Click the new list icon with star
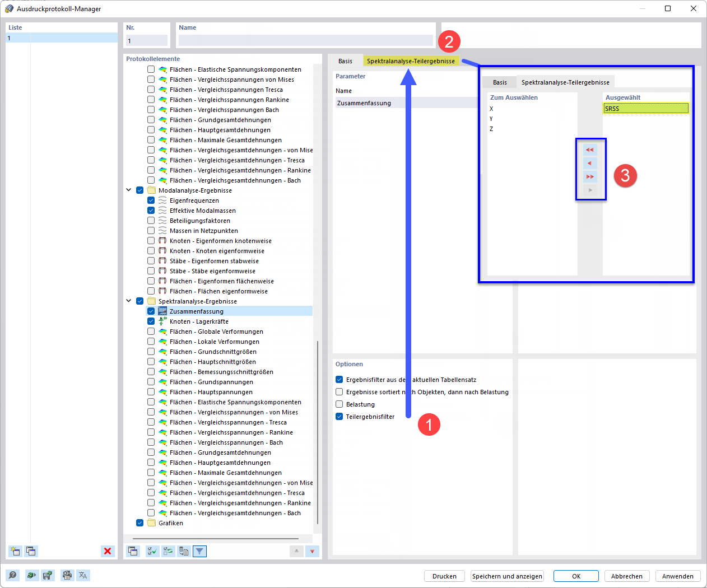Viewport: 707px width, 588px height. 15,551
